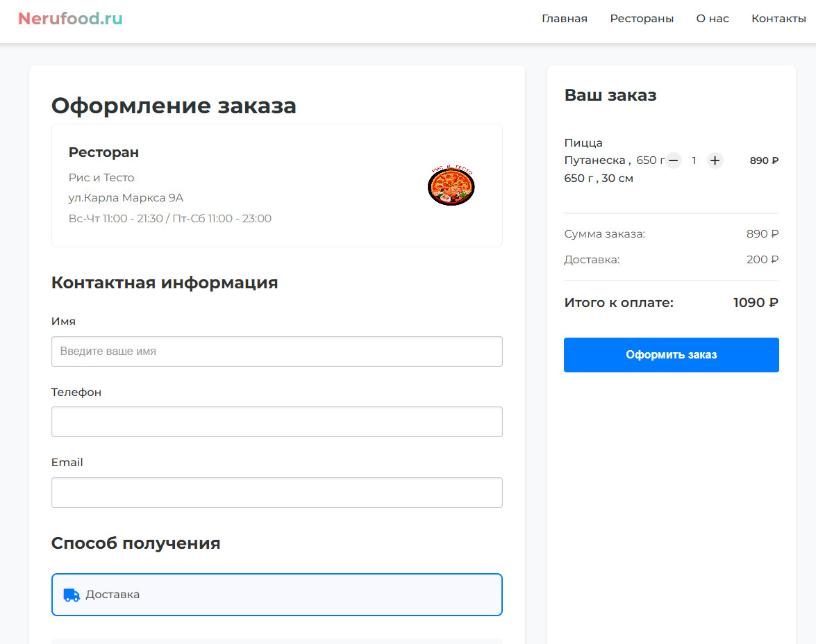Image resolution: width=816 pixels, height=644 pixels.
Task: Click the item size text 650 г, 30 см
Action: click(x=599, y=178)
